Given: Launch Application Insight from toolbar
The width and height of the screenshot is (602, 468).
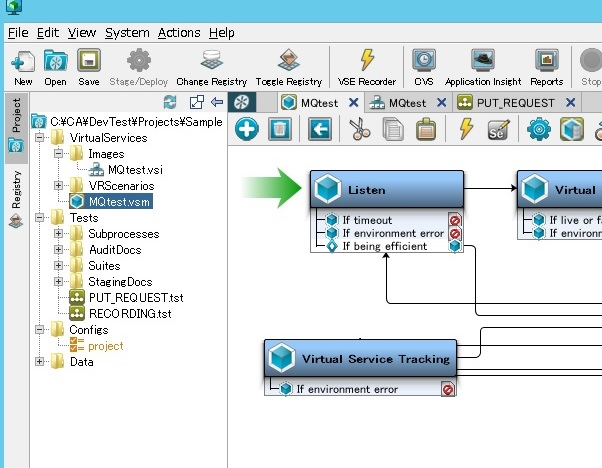Looking at the screenshot, I should pos(482,61).
